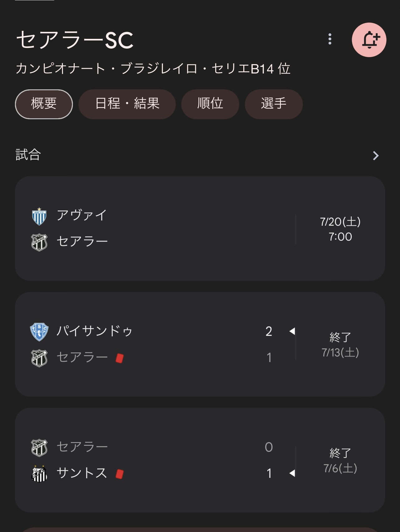Click red card icon beside セアラー on 7/13
Image resolution: width=400 pixels, height=532 pixels.
tap(120, 358)
